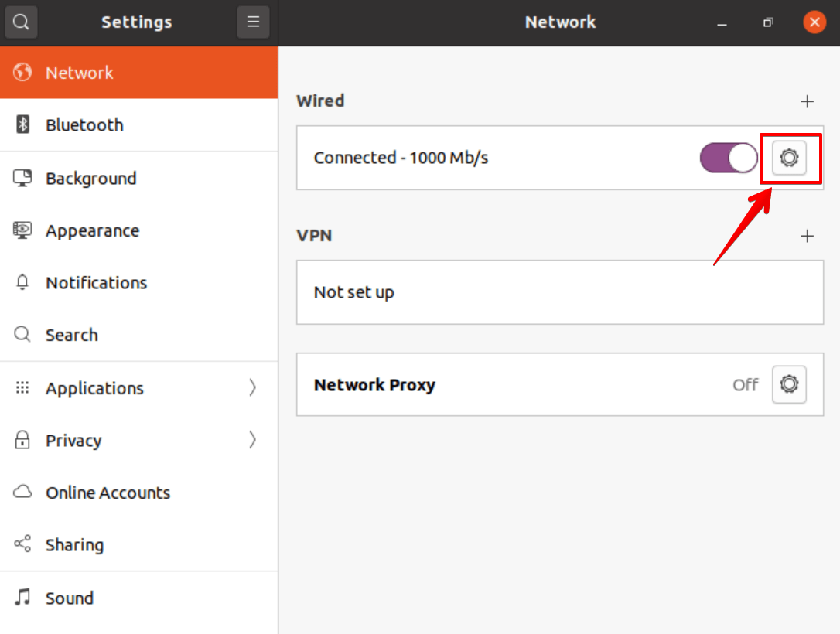Open the Bluetooth settings icon
The image size is (840, 634).
(x=22, y=124)
